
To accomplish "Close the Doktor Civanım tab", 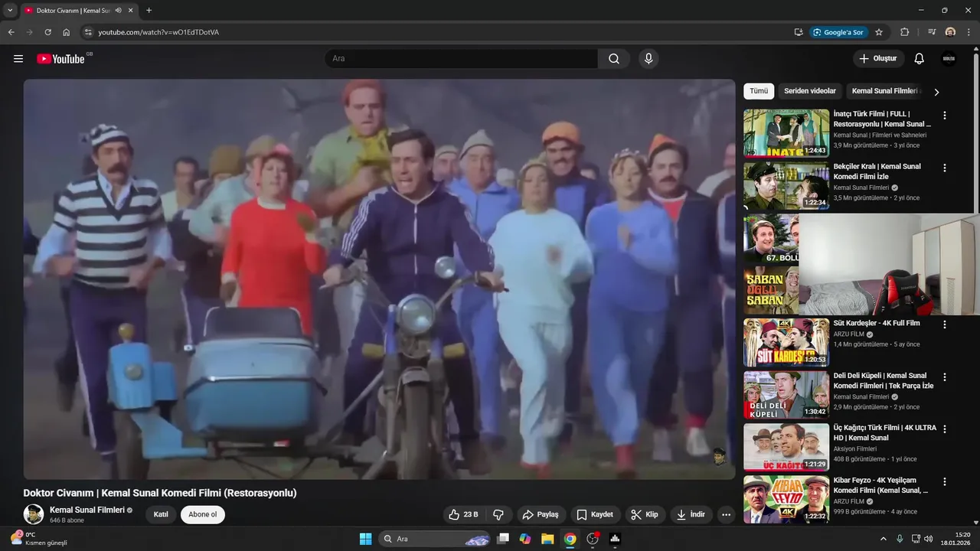I will click(130, 11).
